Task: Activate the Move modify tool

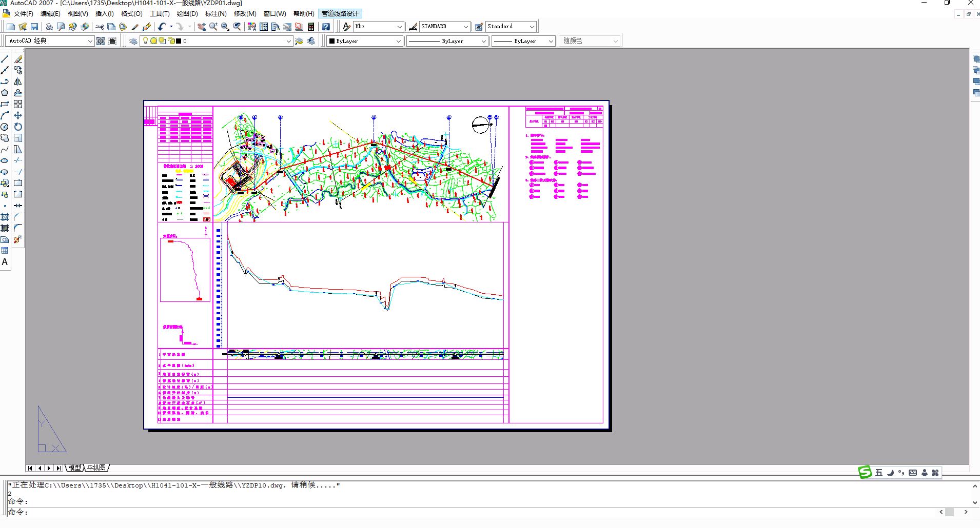Action: click(18, 115)
